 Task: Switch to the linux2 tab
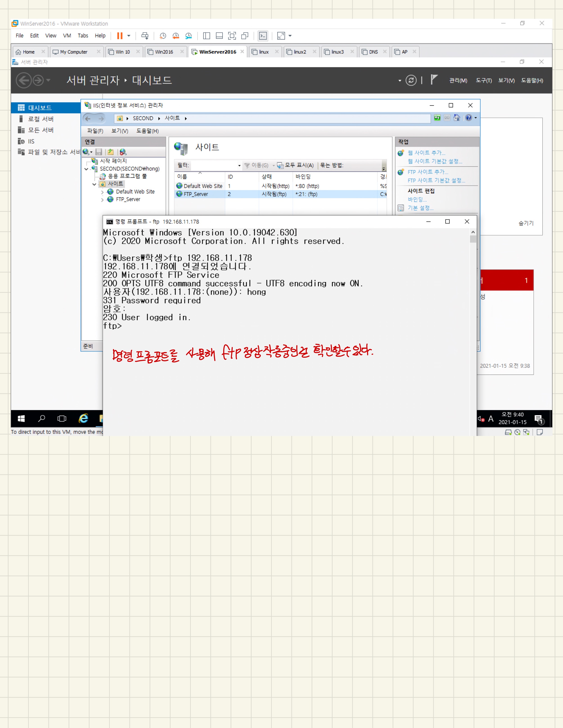click(300, 52)
